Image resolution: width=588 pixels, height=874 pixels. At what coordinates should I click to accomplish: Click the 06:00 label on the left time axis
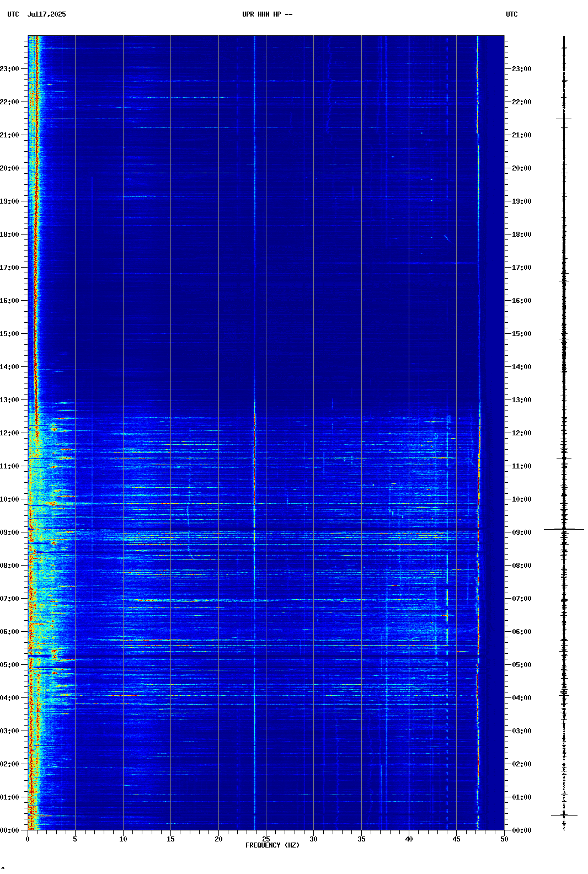click(x=9, y=632)
